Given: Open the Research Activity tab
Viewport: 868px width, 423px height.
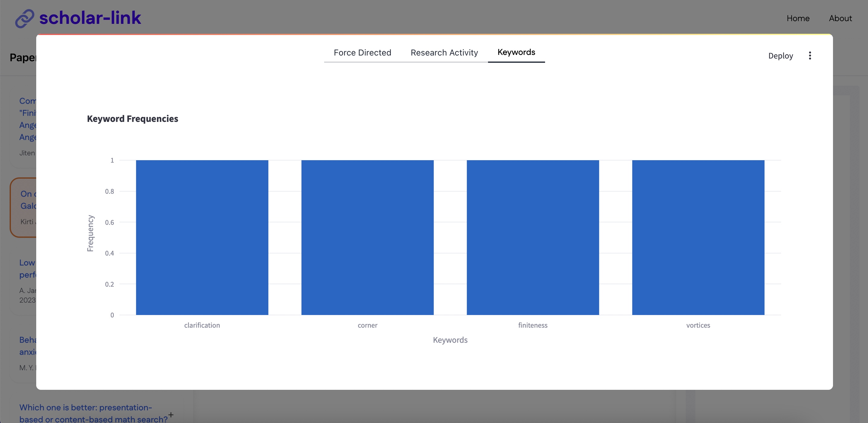Looking at the screenshot, I should (444, 53).
